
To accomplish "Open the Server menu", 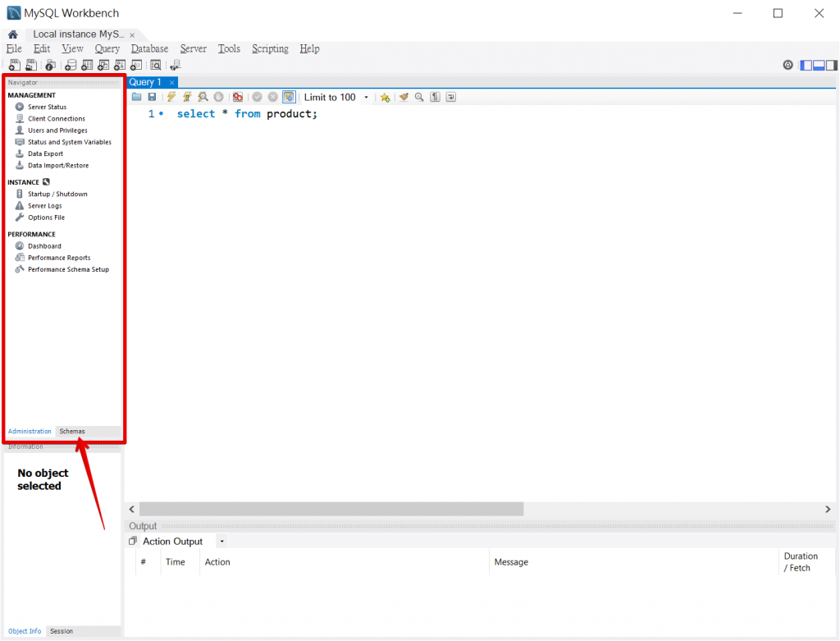I will (x=193, y=48).
